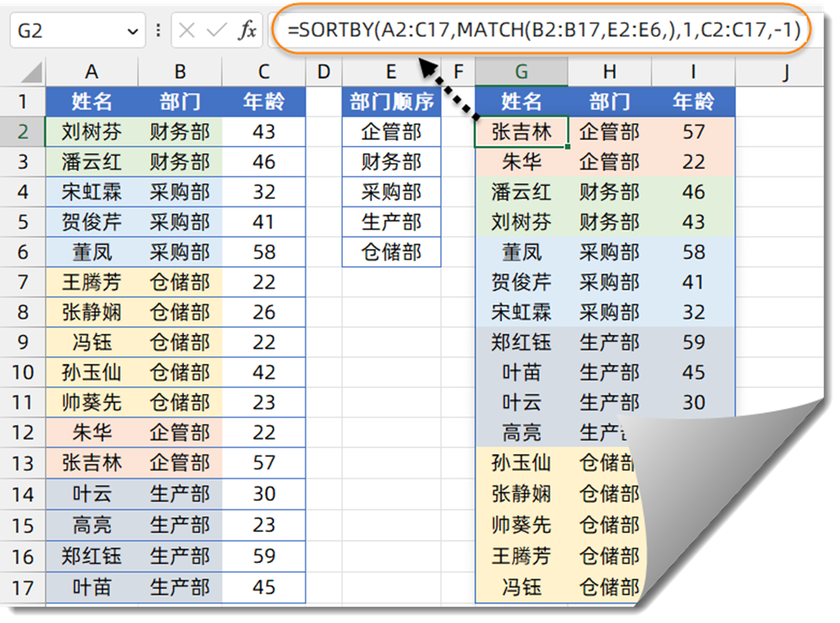Click cell A10 孙玉仙

[x=91, y=373]
